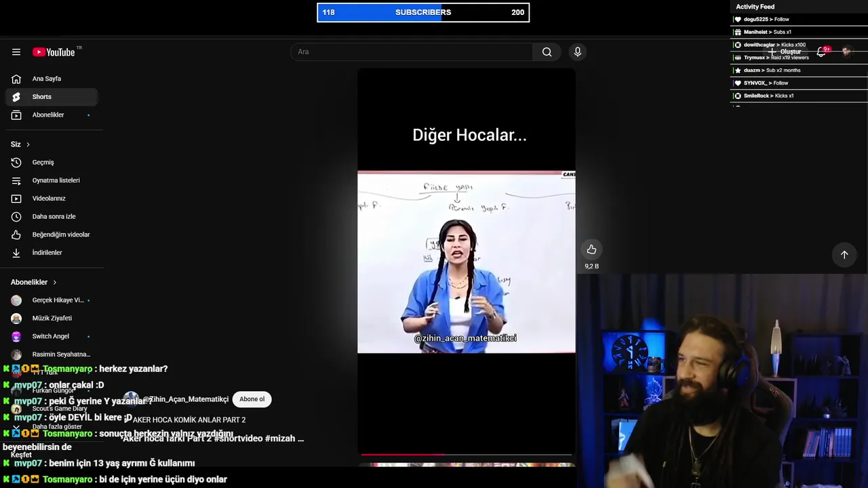This screenshot has height=488, width=868.
Task: Click the downloads arrow icon
Action: (x=16, y=253)
